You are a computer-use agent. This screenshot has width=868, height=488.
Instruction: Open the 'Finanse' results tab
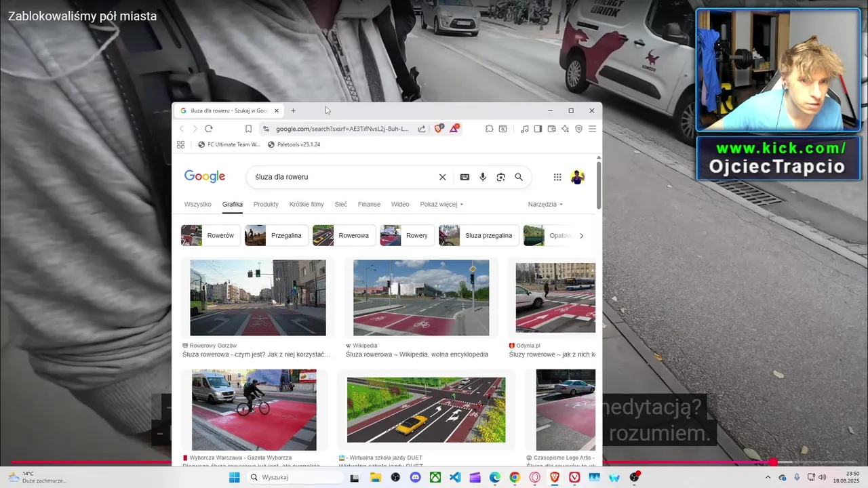[x=369, y=204]
